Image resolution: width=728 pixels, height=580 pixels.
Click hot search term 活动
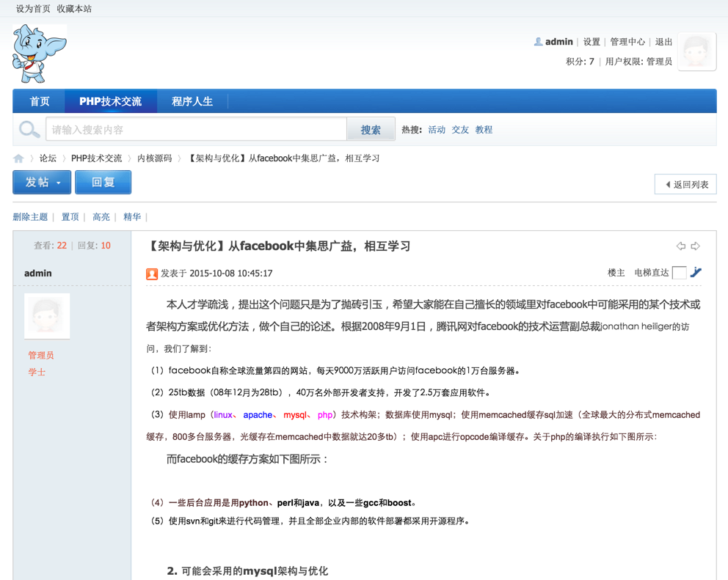[437, 130]
